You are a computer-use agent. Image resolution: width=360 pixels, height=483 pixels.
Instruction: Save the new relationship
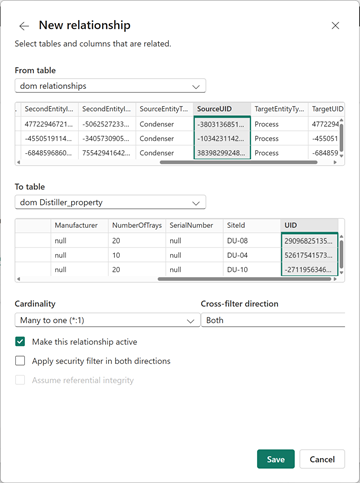click(276, 459)
